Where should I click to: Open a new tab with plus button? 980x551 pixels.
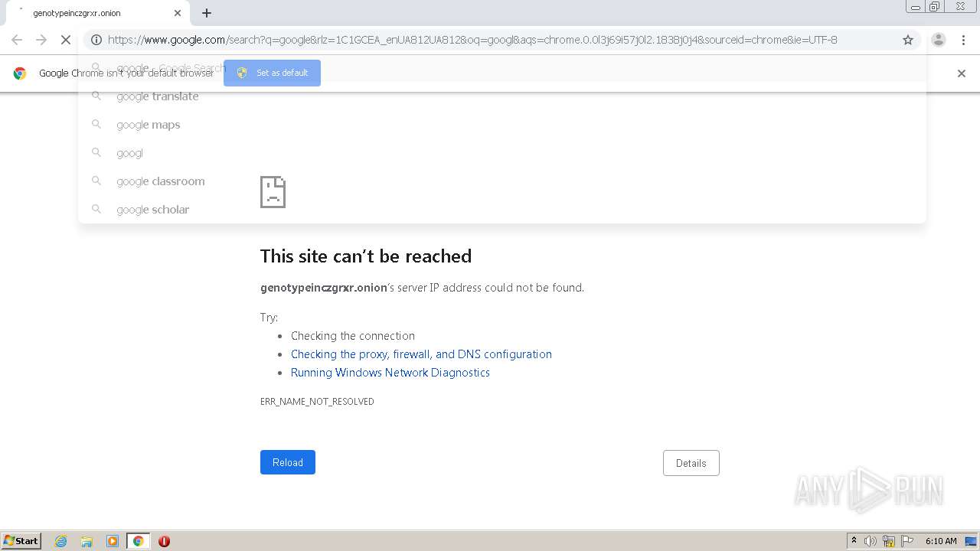207,13
